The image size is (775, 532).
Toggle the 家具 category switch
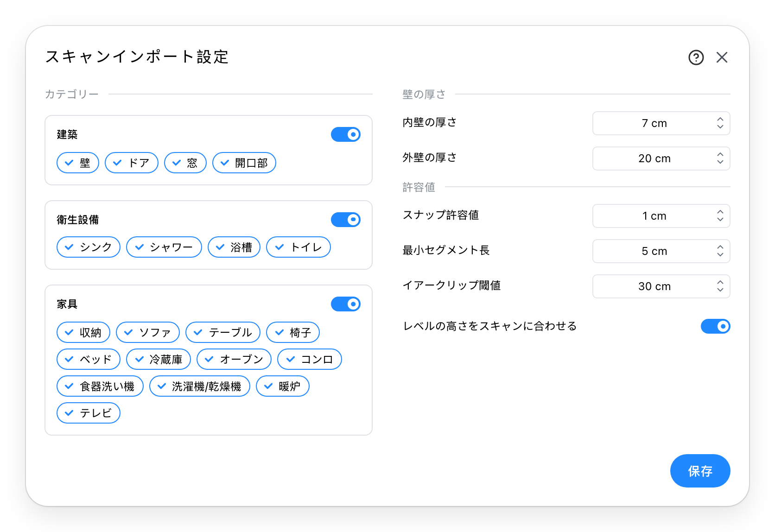click(346, 304)
